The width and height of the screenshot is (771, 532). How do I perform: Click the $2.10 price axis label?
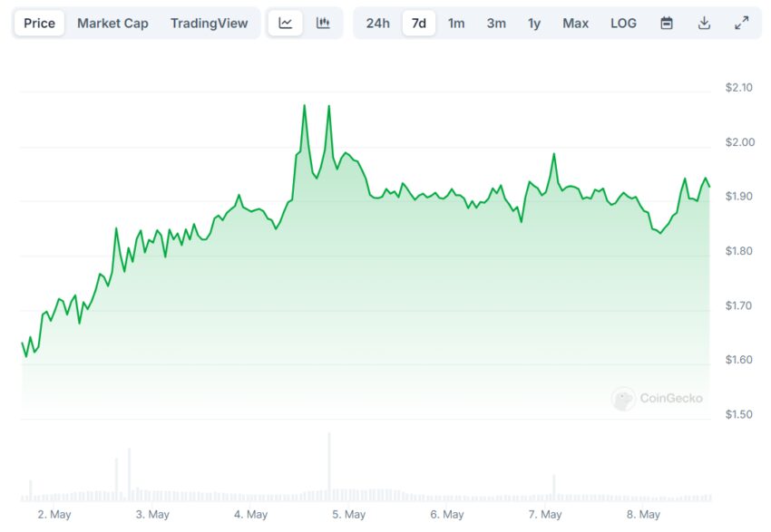738,87
